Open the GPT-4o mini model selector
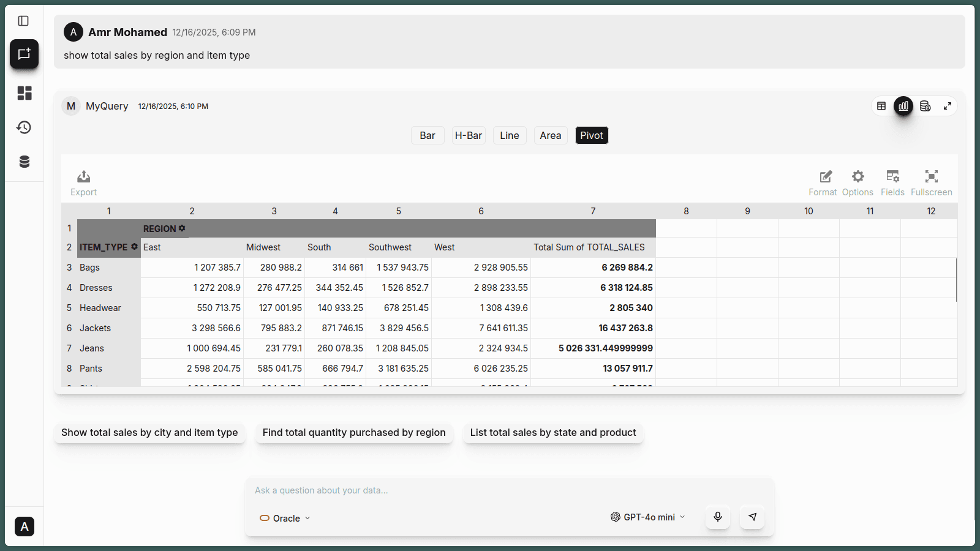 tap(647, 517)
